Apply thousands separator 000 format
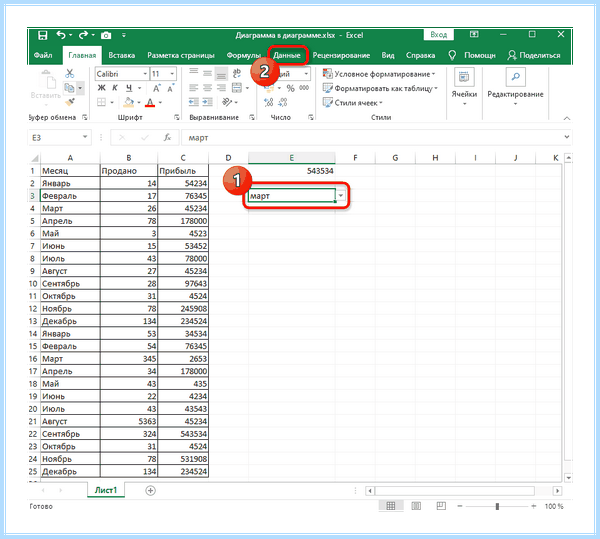The height and width of the screenshot is (539, 600). pyautogui.click(x=304, y=88)
